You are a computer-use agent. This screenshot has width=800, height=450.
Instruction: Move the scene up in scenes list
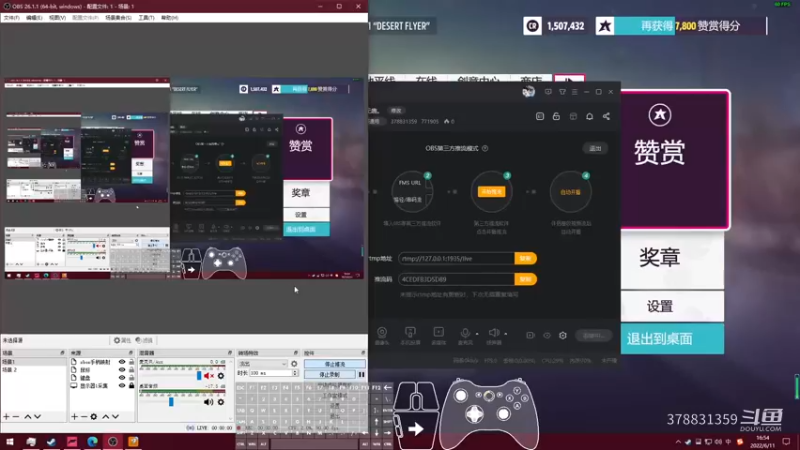[28, 417]
